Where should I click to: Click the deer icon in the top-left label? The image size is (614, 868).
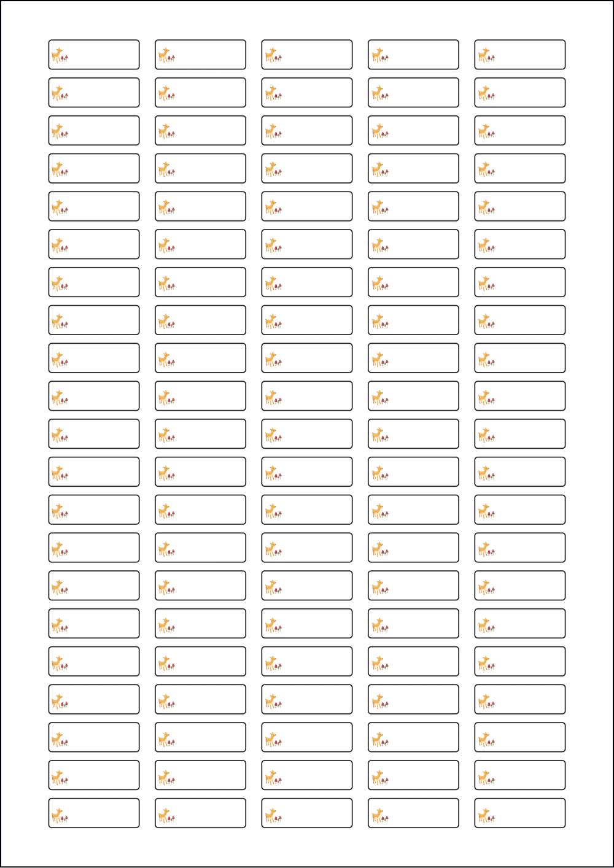[57, 55]
